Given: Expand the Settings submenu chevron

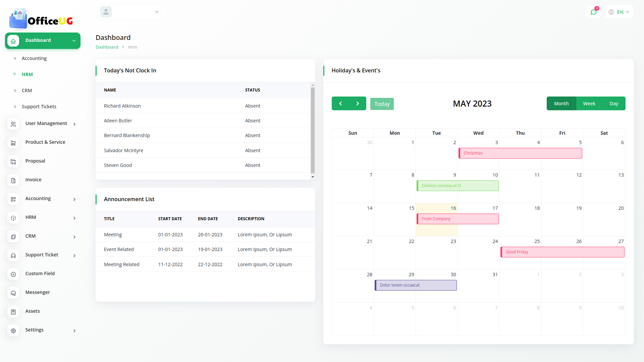Looking at the screenshot, I should (x=74, y=331).
